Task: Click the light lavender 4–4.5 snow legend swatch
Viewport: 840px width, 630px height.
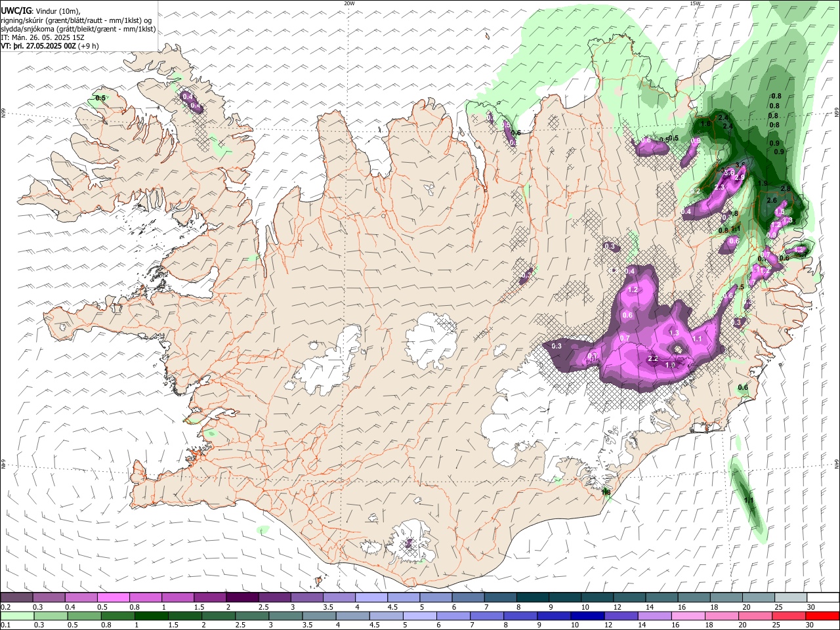Action: click(x=371, y=598)
